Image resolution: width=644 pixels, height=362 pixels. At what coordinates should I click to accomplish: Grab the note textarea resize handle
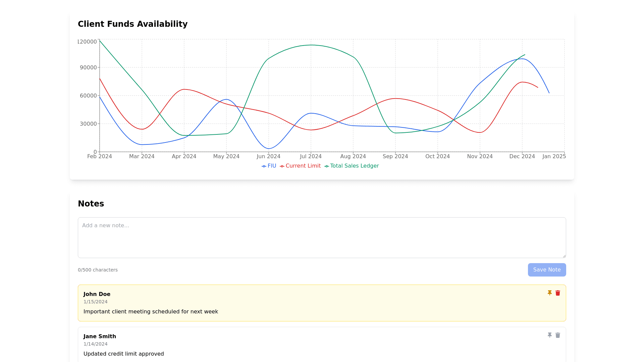[x=564, y=256]
